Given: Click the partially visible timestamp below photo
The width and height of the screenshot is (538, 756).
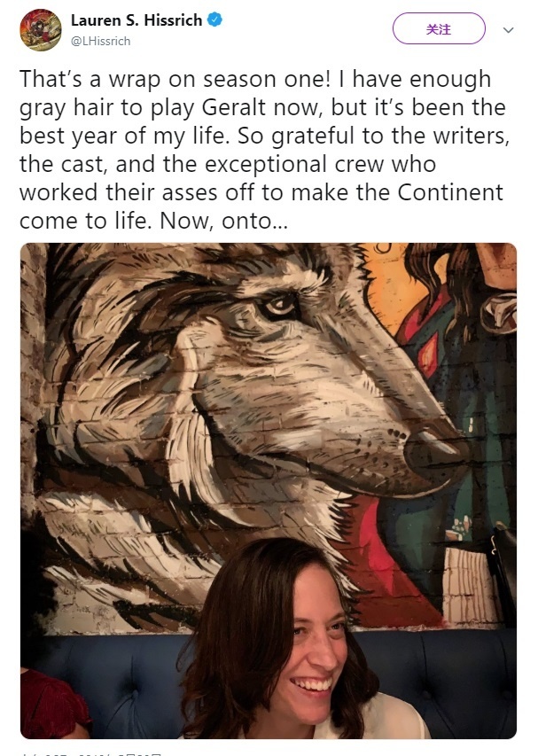Looking at the screenshot, I should pyautogui.click(x=91, y=753).
